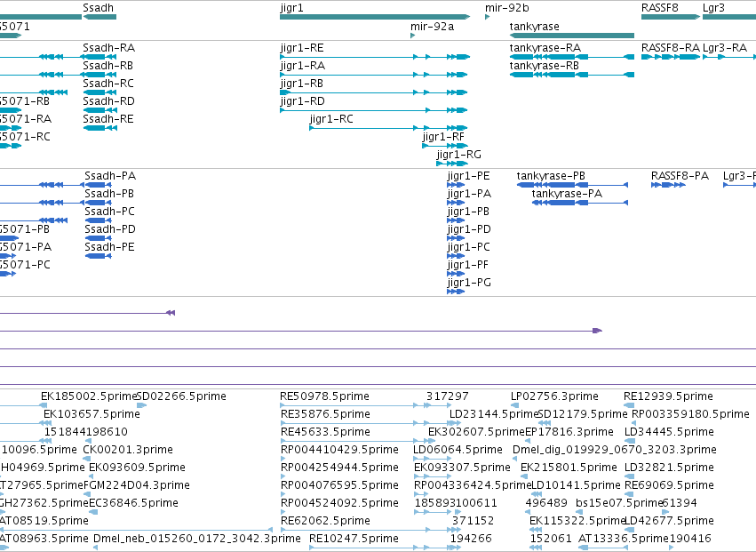This screenshot has height=552, width=756.
Task: Click the teal tankyrase gene span bar
Action: [572, 36]
